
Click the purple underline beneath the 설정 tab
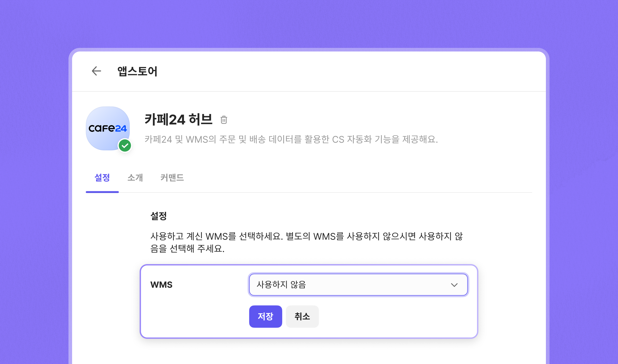click(102, 192)
